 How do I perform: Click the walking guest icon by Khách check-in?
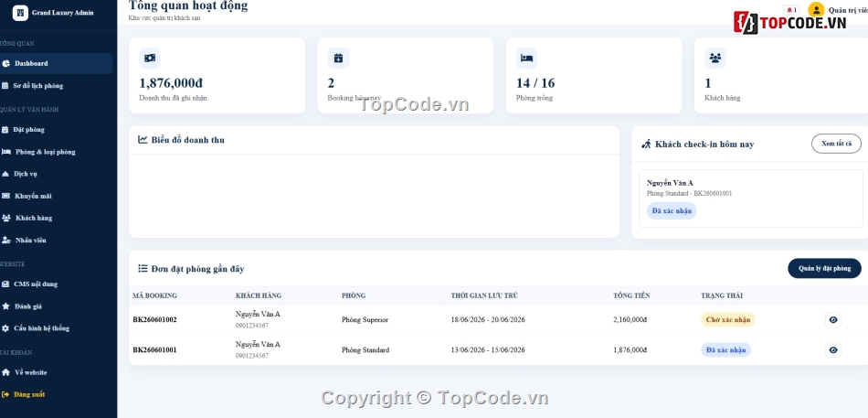(646, 145)
